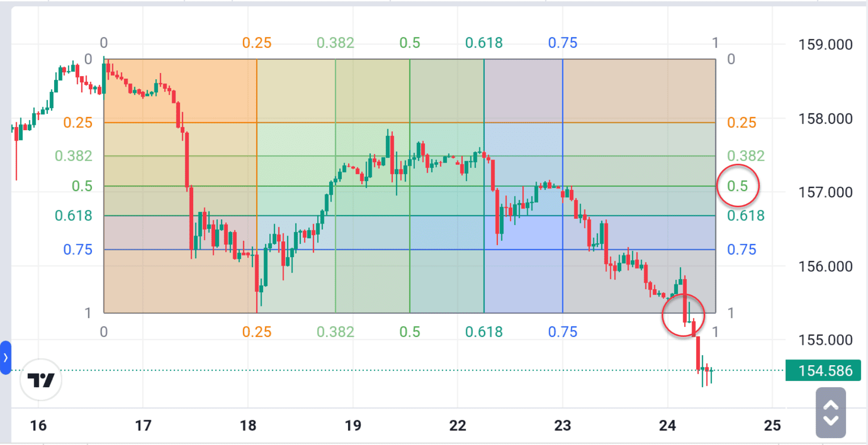Select the orange 0.25 vertical Fib line
868x445 pixels.
pyautogui.click(x=257, y=186)
